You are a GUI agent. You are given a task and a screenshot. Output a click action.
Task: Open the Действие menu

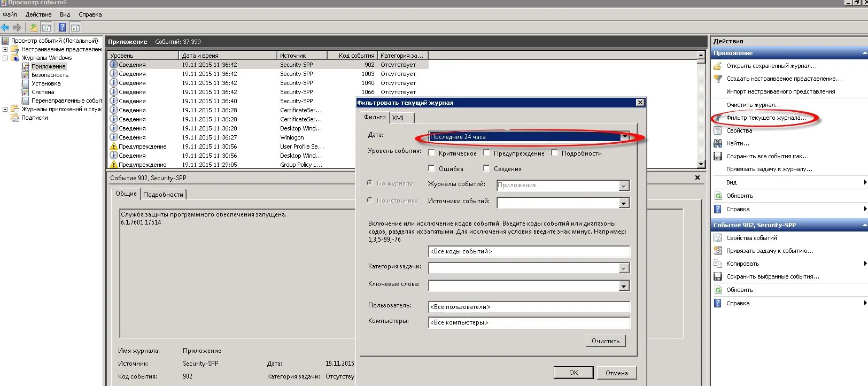click(x=38, y=14)
